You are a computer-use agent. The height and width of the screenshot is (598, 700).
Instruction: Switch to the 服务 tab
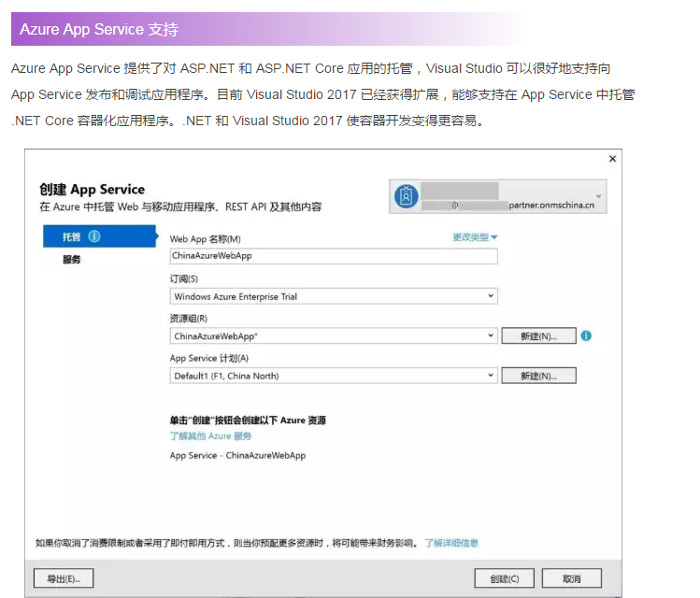tap(71, 259)
